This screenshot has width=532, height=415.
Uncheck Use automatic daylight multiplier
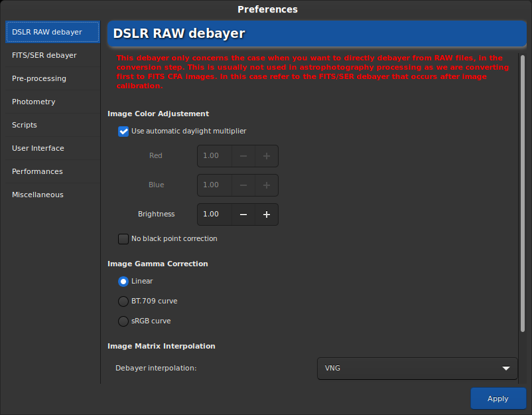coord(123,131)
